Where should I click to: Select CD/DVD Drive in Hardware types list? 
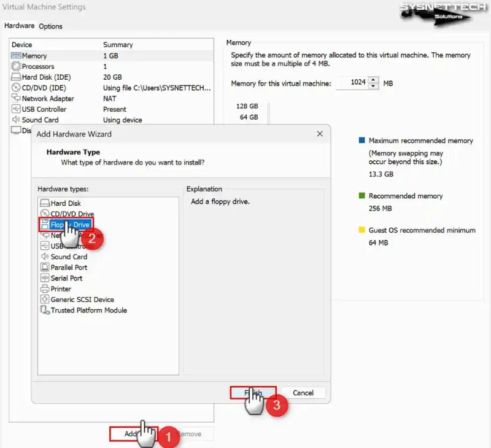coord(72,214)
